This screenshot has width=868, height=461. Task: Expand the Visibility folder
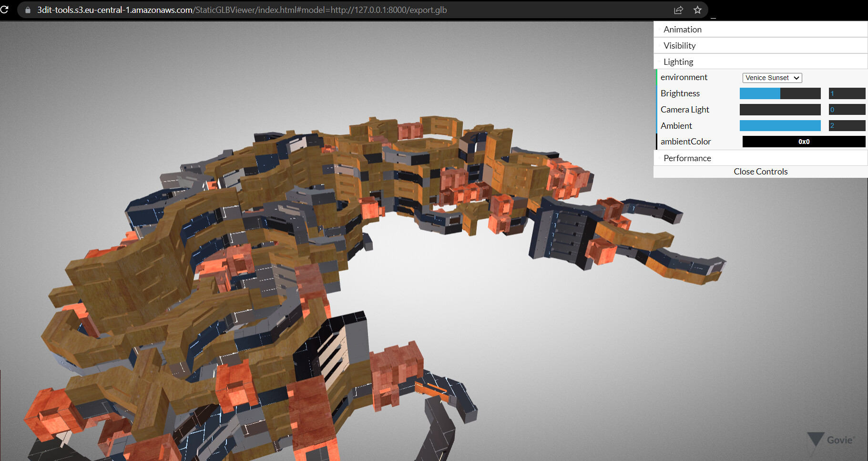[x=760, y=46]
